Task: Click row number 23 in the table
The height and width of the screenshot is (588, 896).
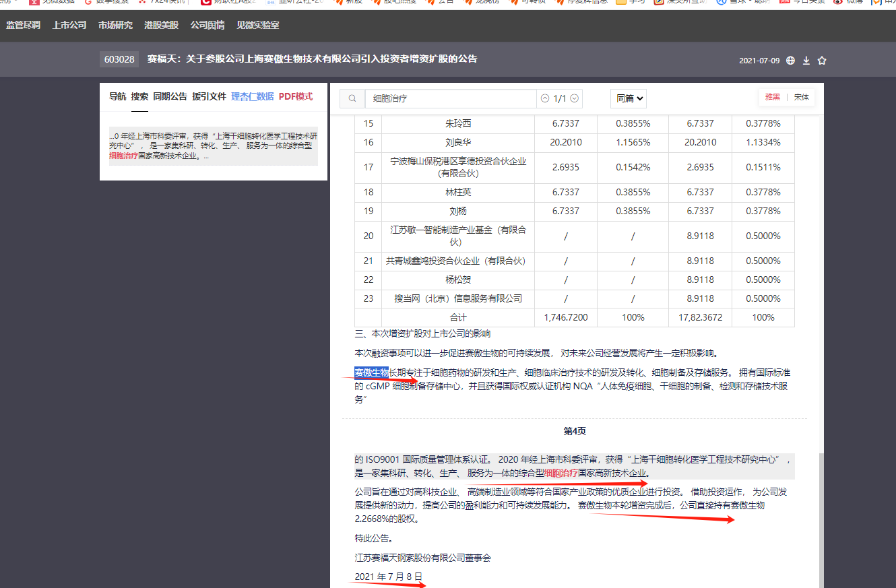Action: coord(368,298)
